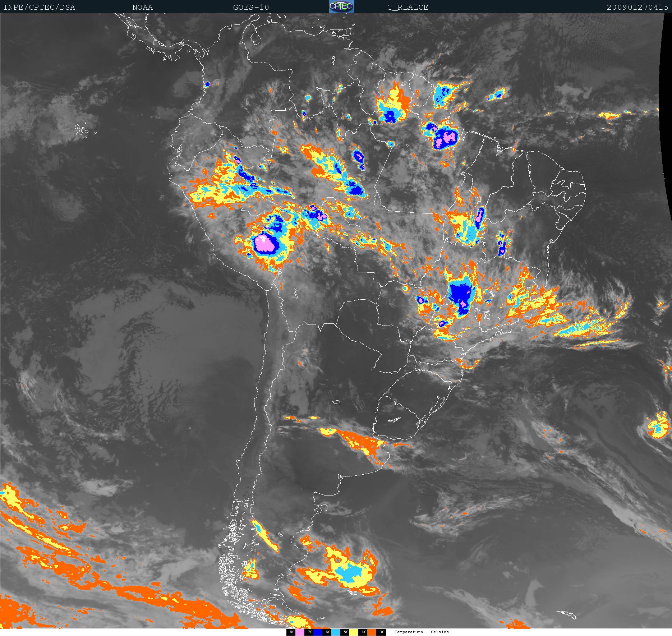Select the GOES-10 satellite label

click(x=251, y=7)
